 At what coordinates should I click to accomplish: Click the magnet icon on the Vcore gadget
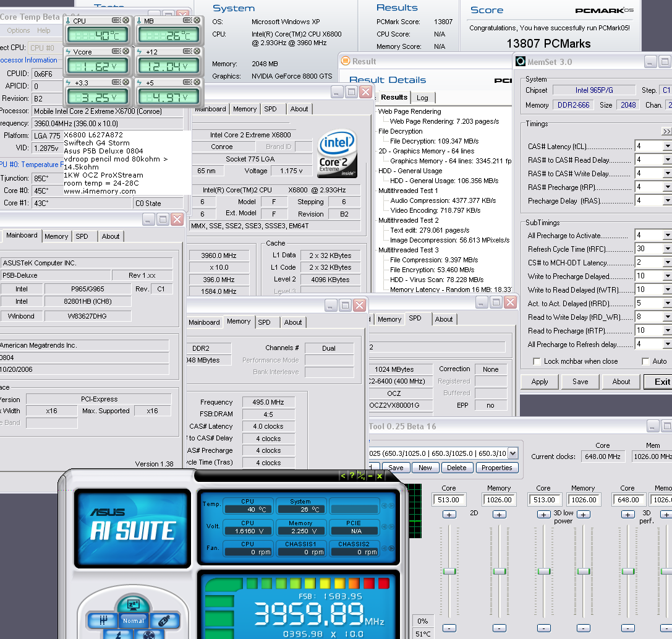coord(117,51)
